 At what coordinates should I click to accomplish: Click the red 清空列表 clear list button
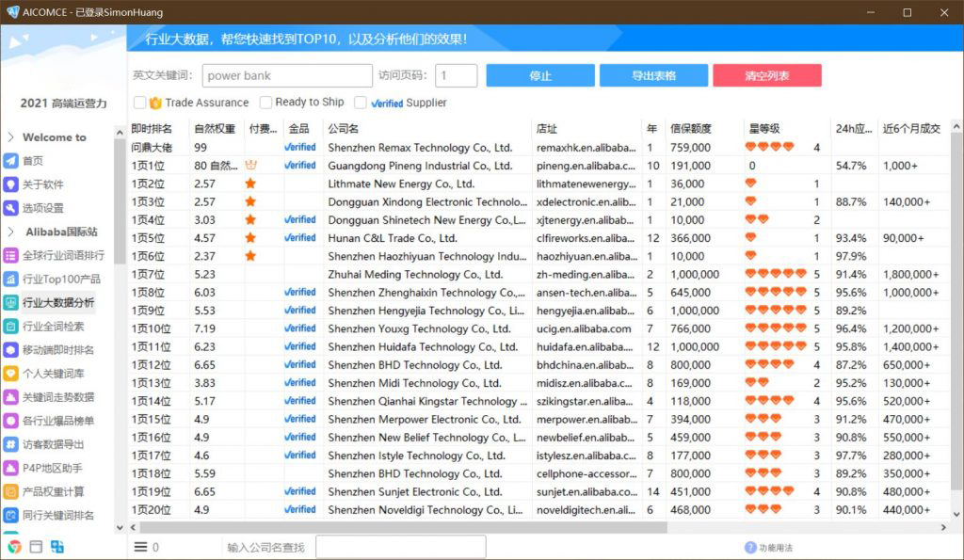click(x=767, y=75)
